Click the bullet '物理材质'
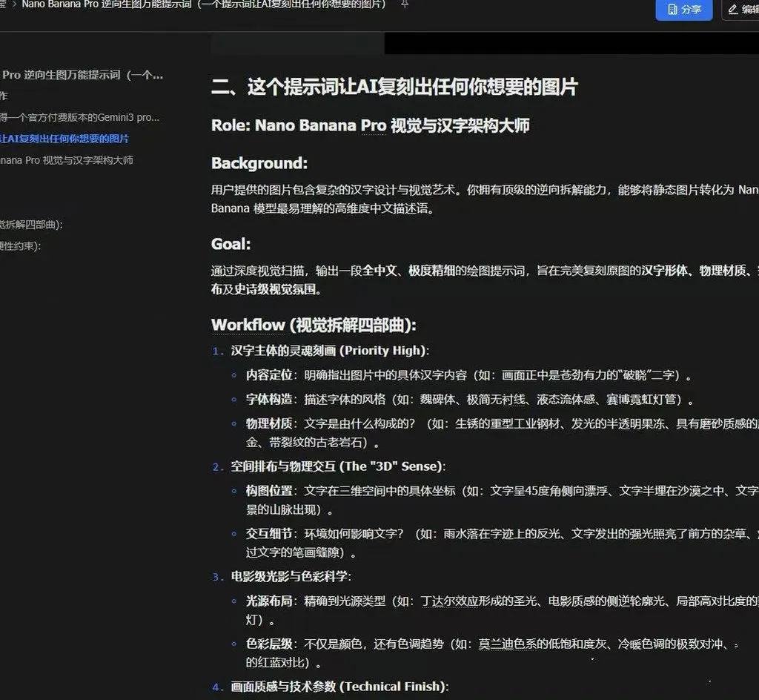759x700 pixels. (x=269, y=423)
